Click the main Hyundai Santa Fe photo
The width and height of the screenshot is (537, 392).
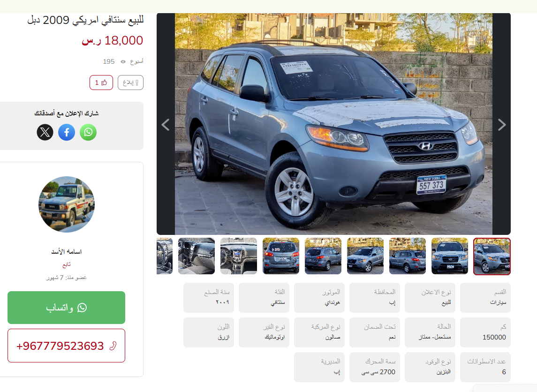click(333, 124)
